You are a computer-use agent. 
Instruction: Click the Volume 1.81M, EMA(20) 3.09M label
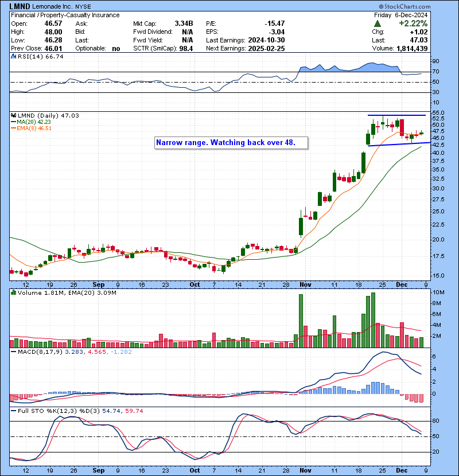67,292
